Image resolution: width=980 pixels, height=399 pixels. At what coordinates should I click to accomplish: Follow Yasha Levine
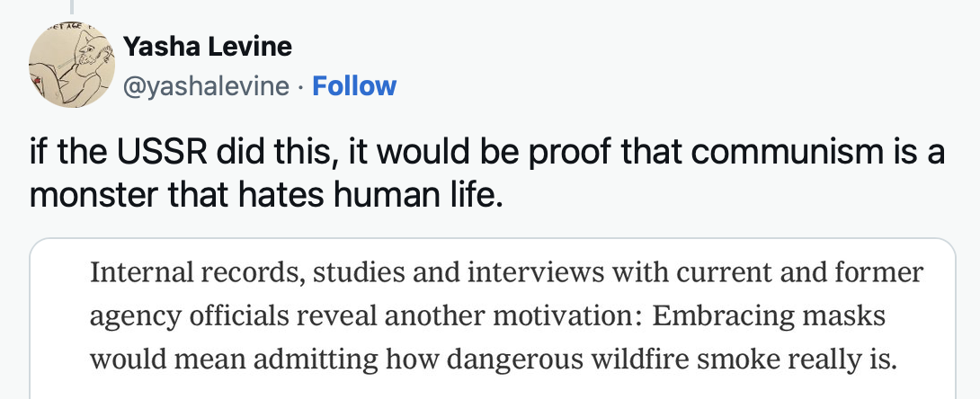click(x=354, y=86)
